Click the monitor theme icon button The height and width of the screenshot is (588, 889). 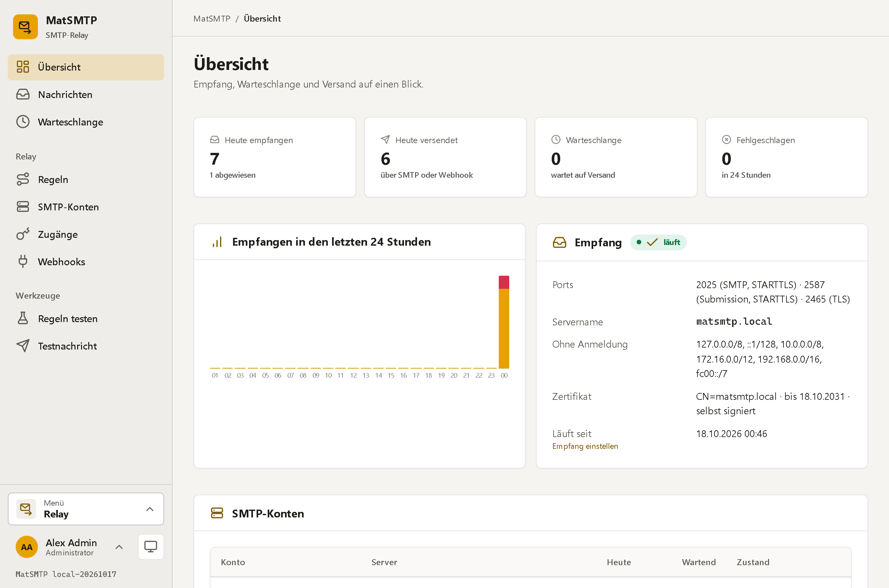coord(151,547)
